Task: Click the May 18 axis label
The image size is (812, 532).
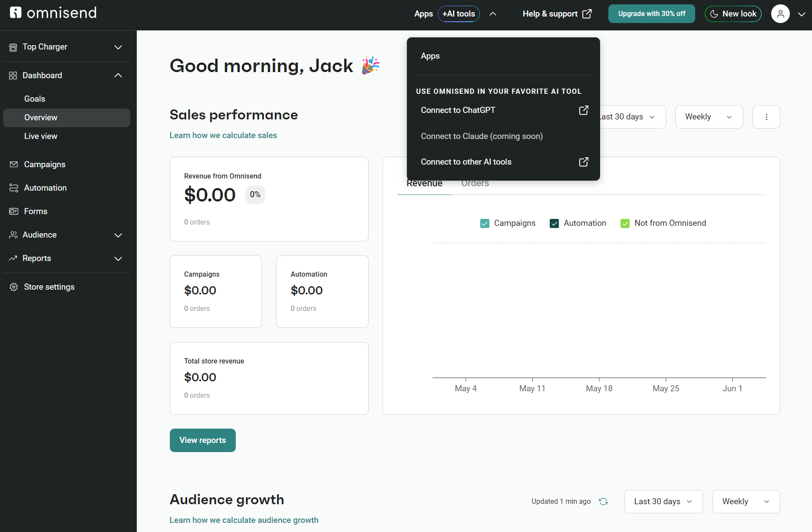Action: click(599, 389)
